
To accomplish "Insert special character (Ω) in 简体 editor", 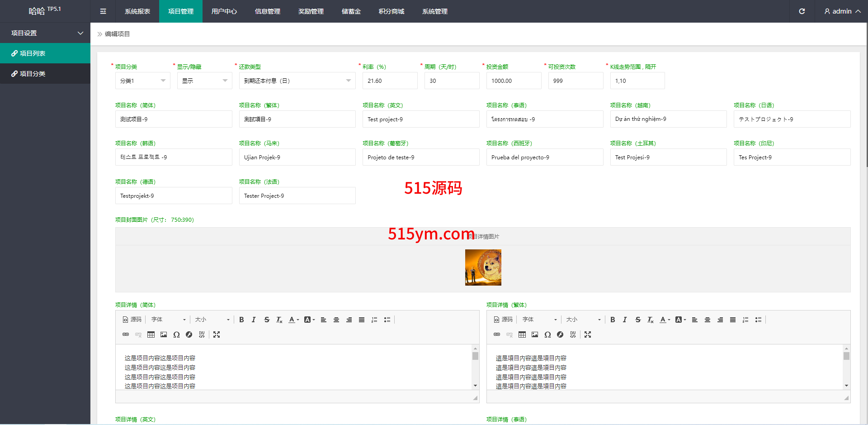I will [x=176, y=334].
